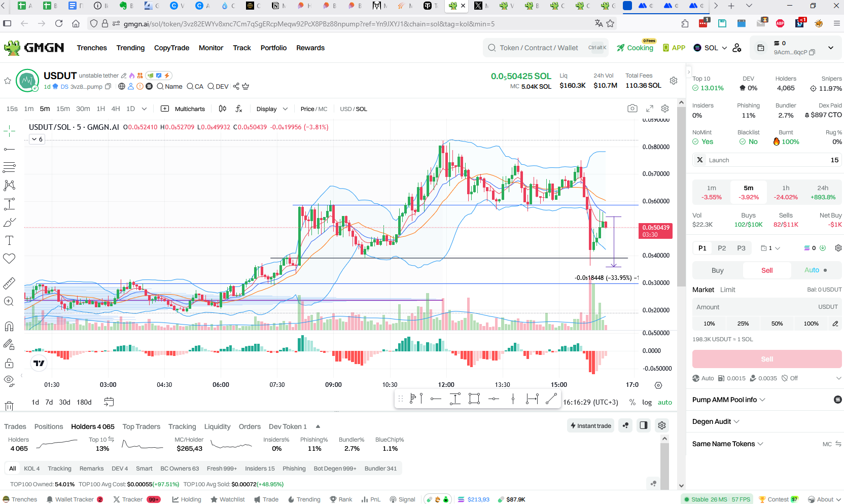The height and width of the screenshot is (504, 844).
Task: Open the chart indicators fx icon
Action: point(239,109)
